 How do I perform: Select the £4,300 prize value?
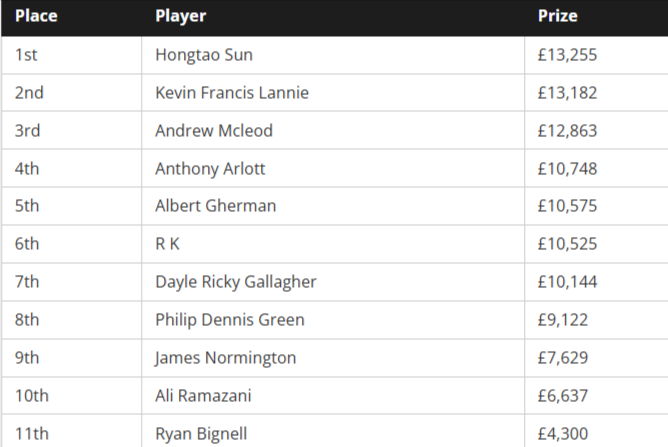563,434
